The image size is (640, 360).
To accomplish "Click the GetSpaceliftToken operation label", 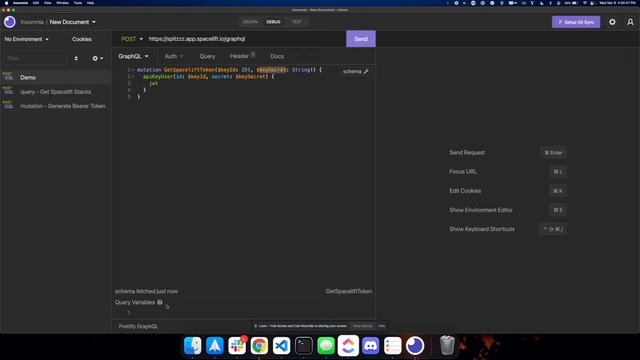I will pyautogui.click(x=349, y=291).
